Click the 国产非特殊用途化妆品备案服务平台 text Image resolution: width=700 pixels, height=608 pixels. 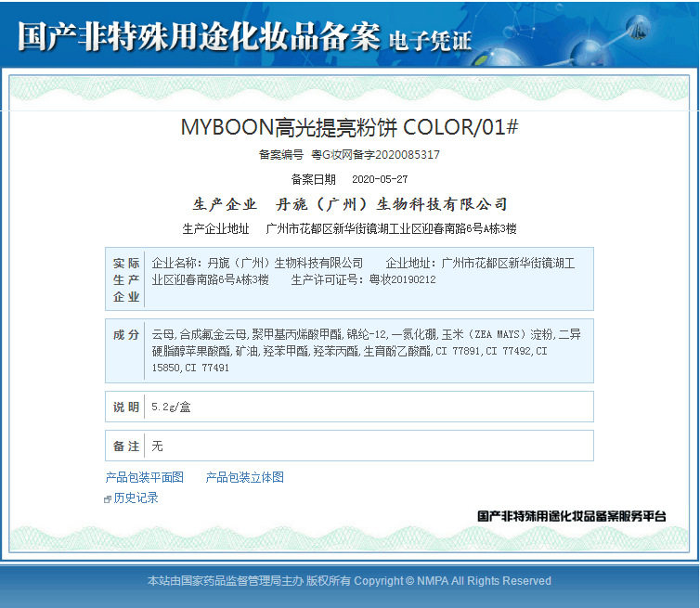click(572, 516)
